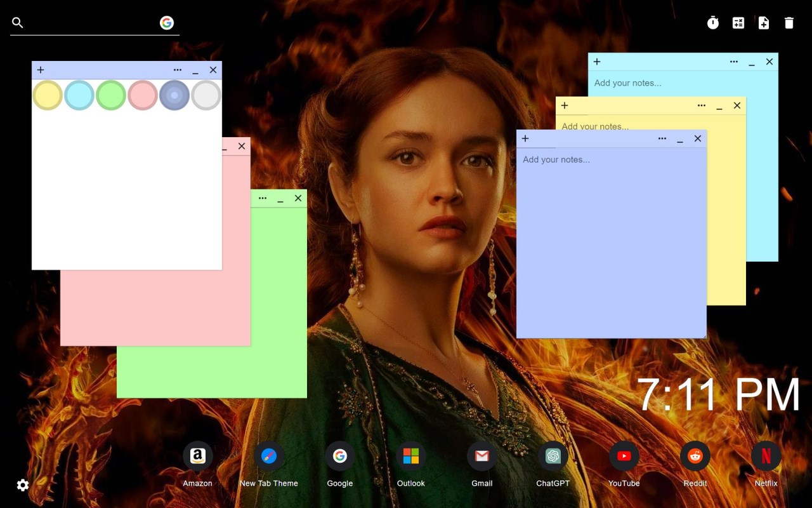The height and width of the screenshot is (508, 812).
Task: Close the cyan note
Action: 769,62
